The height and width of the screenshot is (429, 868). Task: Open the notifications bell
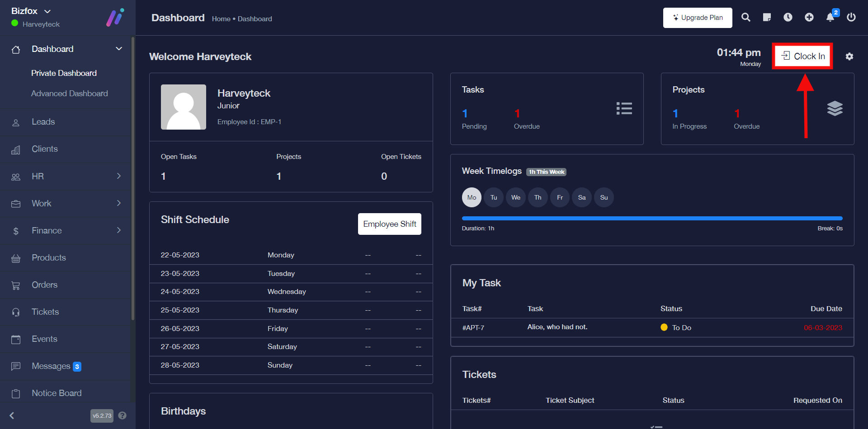[830, 17]
